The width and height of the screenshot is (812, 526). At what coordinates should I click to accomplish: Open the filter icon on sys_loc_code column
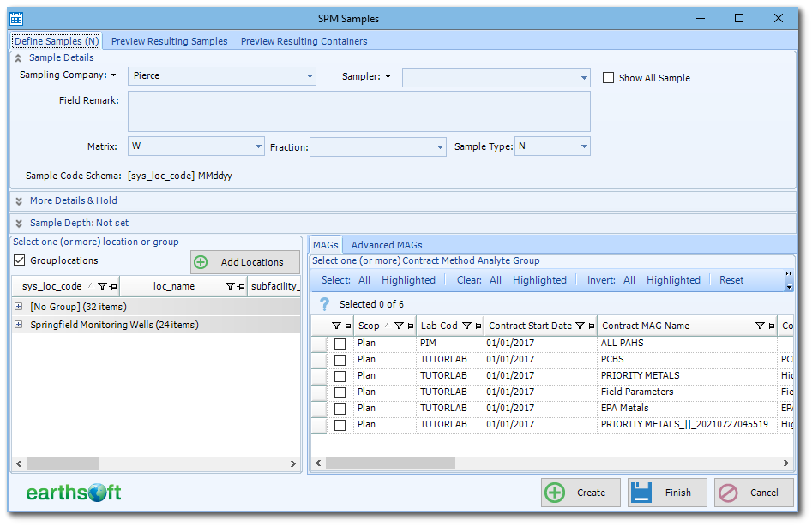coord(100,287)
